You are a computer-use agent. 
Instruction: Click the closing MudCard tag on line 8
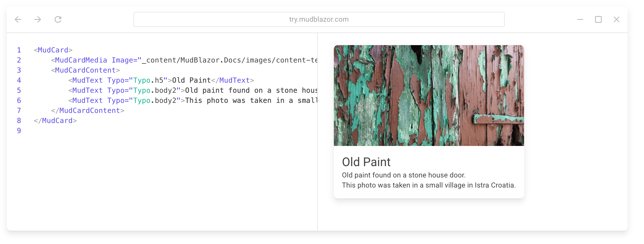coord(55,121)
